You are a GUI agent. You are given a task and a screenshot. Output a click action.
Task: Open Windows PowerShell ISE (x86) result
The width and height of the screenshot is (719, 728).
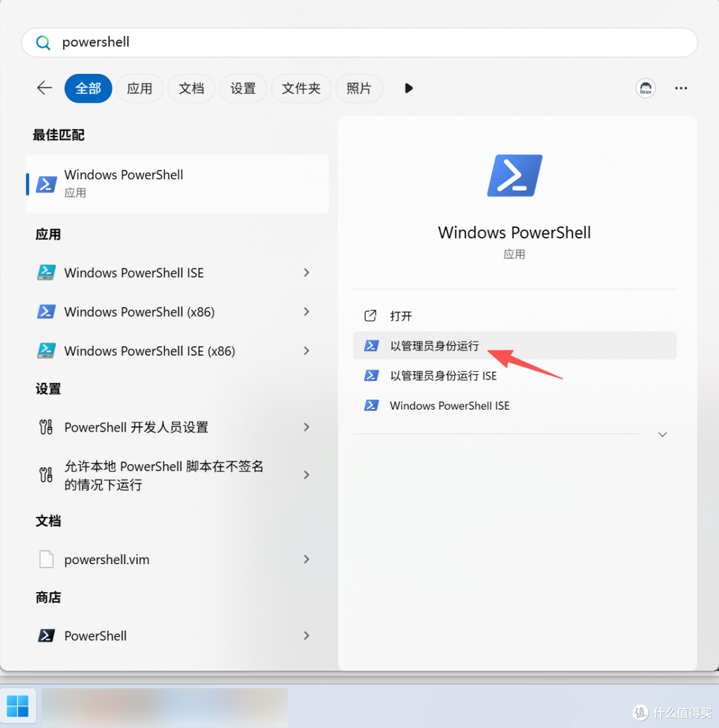178,350
